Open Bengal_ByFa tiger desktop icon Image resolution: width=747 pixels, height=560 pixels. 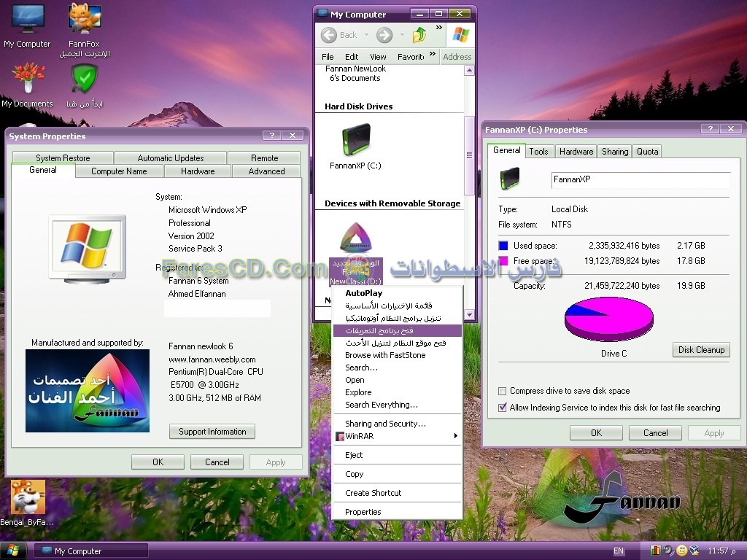tap(27, 502)
